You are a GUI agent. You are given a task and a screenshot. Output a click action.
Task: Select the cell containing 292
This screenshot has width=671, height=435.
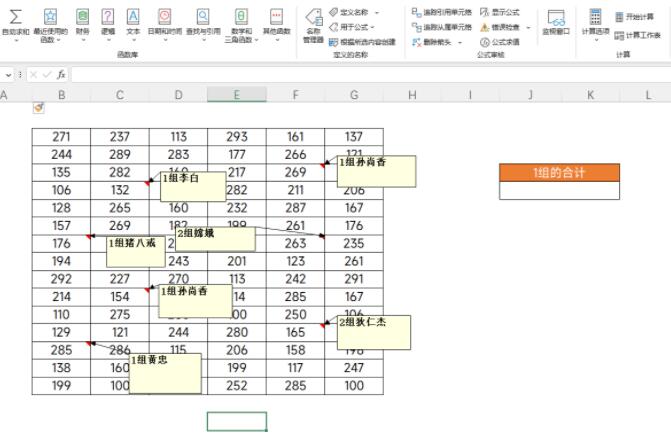pos(61,279)
